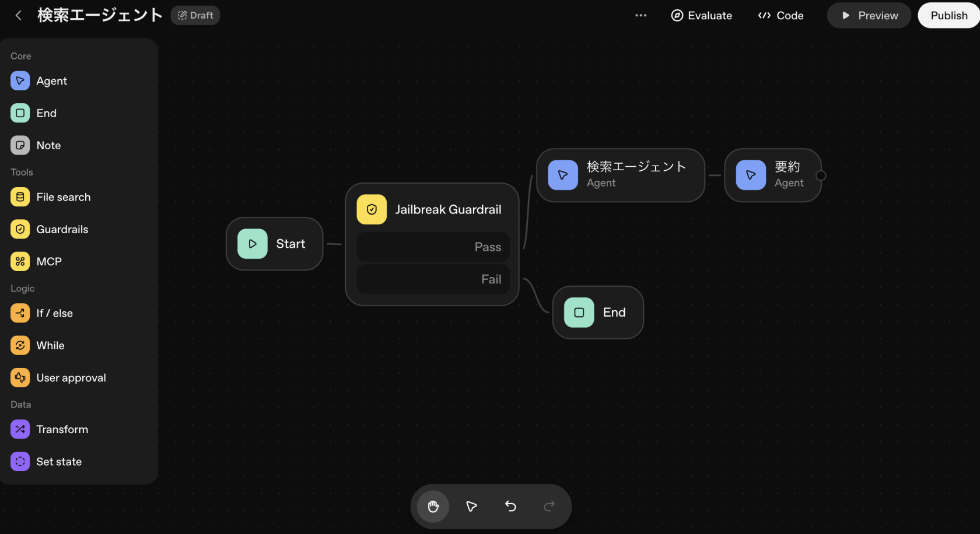Open the three-dot more options menu

[x=640, y=16]
